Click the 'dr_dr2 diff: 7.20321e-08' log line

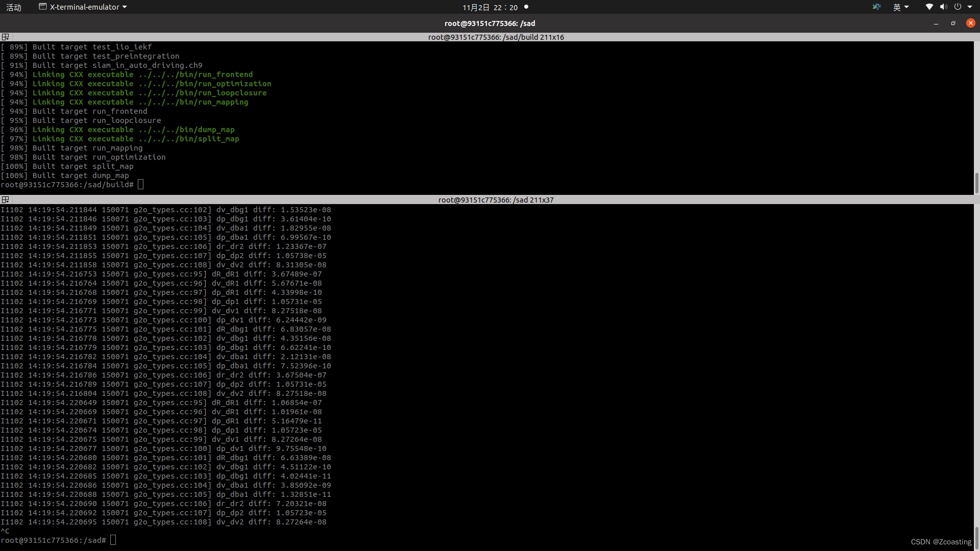[163, 504]
